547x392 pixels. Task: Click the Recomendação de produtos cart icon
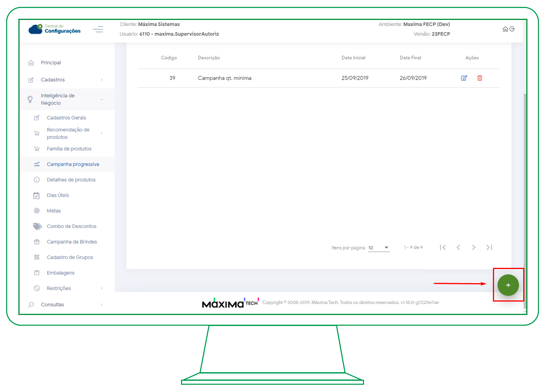37,133
